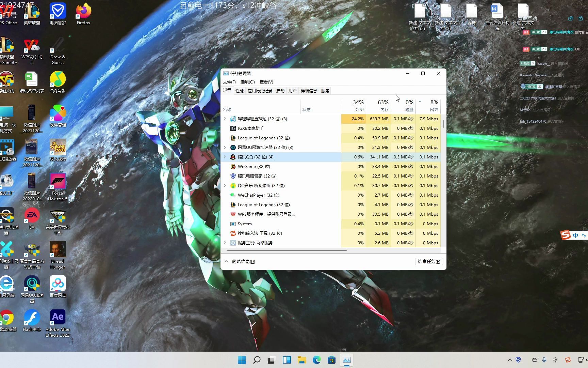Image resolution: width=588 pixels, height=368 pixels.
Task: Open the Firefox desktop icon
Action: (x=83, y=14)
